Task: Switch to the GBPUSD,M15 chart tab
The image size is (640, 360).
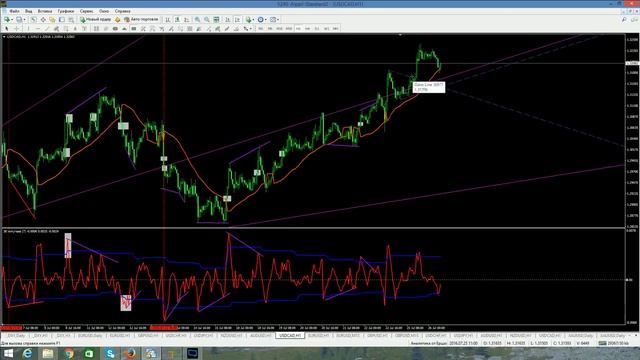Action: 406,336
